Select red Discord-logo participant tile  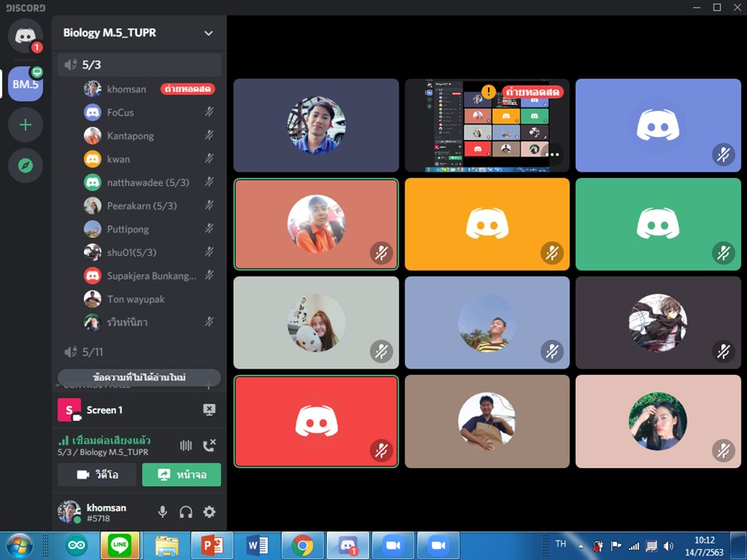[x=316, y=422]
